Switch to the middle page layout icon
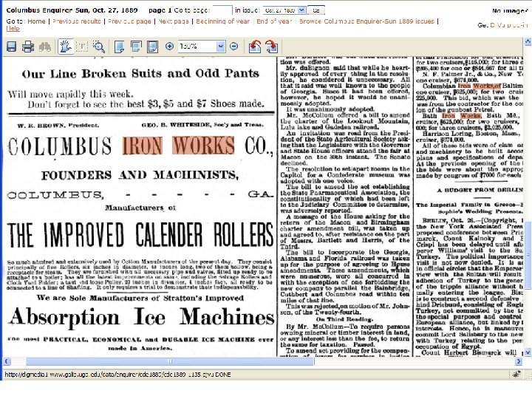 [x=136, y=47]
